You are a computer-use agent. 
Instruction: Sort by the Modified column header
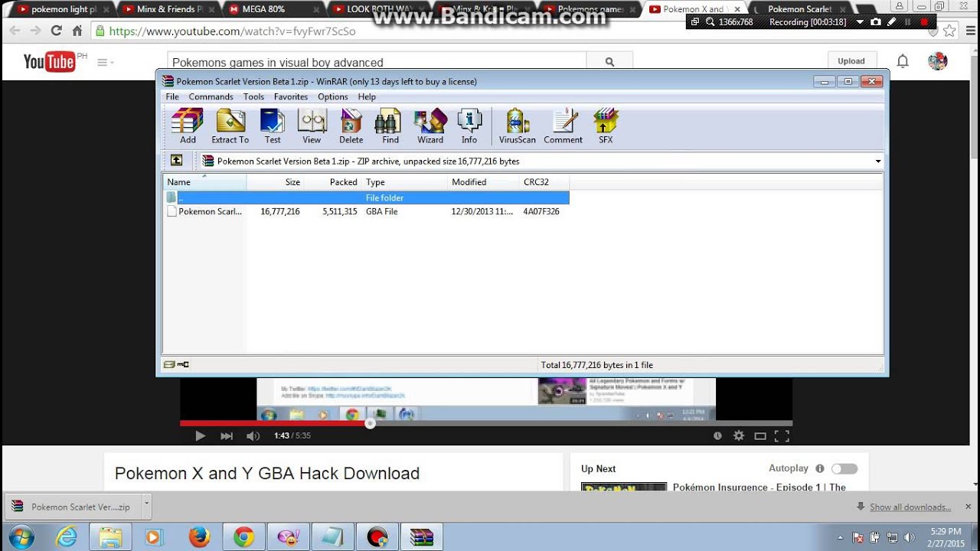(482, 182)
